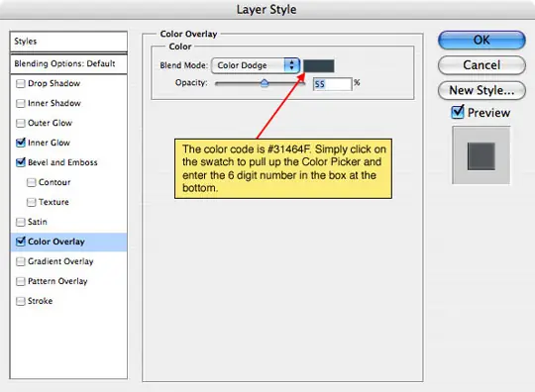
Task: Click the Opacity slider handle
Action: [265, 83]
